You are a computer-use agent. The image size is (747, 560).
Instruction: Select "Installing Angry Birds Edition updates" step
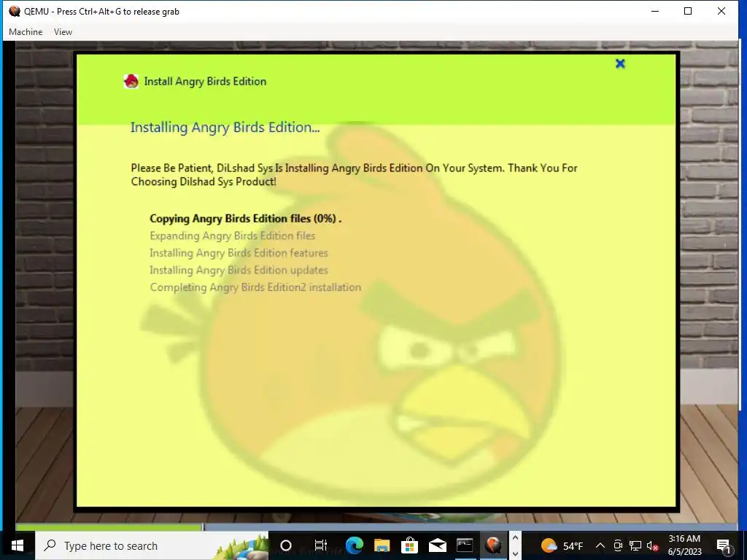[x=239, y=270]
